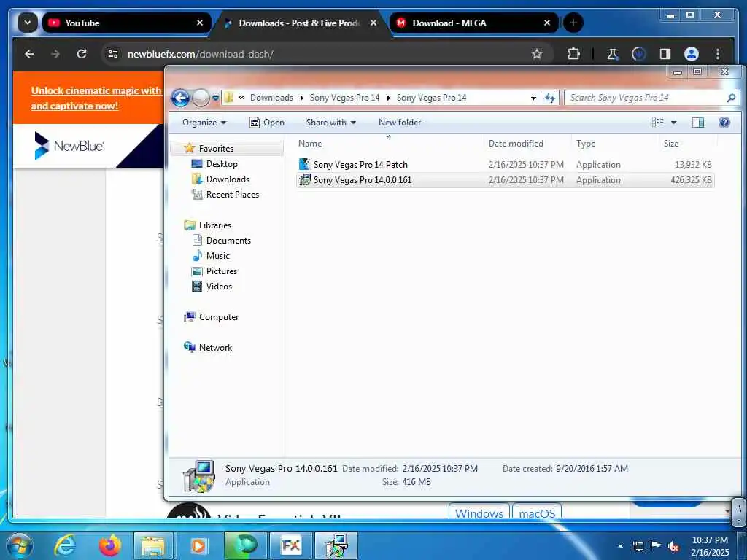
Task: Click the magnifier icon in Explorer search
Action: 731,98
